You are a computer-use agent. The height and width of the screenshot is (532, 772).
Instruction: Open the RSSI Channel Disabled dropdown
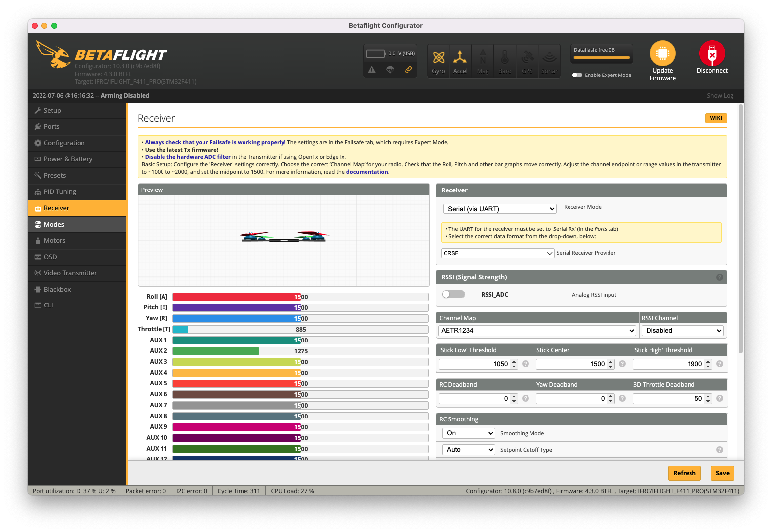tap(683, 331)
